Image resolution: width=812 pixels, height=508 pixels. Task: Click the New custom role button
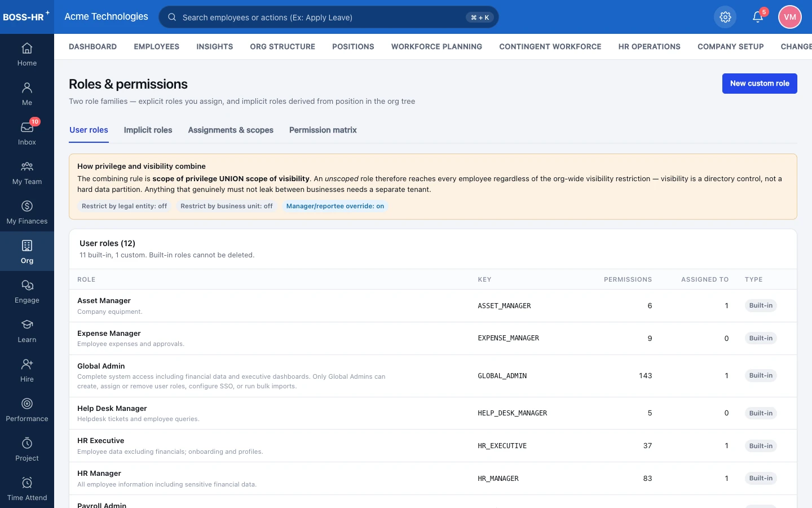(x=760, y=84)
